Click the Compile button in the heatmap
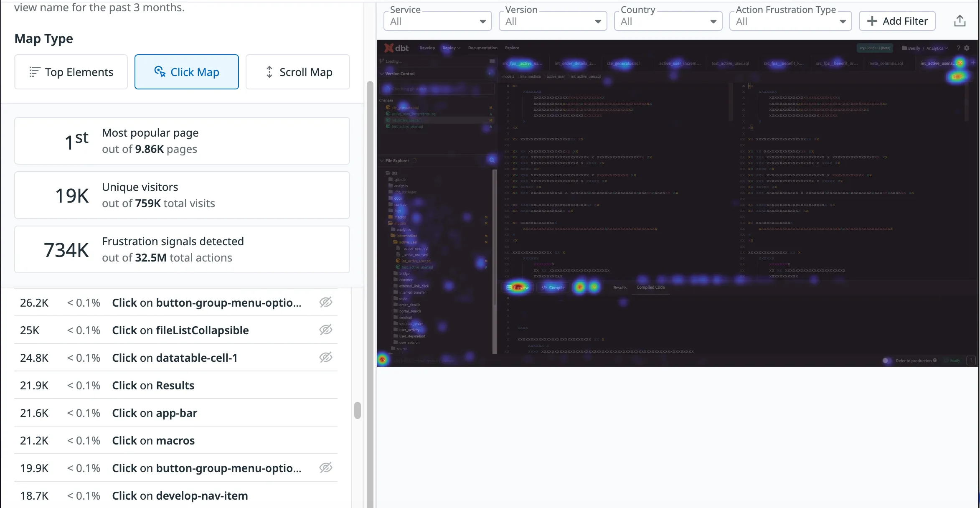This screenshot has width=980, height=508. pyautogui.click(x=553, y=287)
